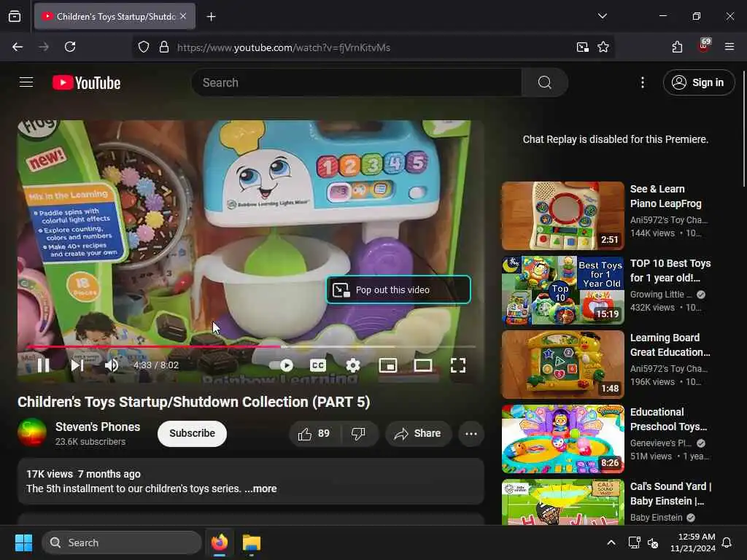Click the Sign in button
747x560 pixels.
699,82
